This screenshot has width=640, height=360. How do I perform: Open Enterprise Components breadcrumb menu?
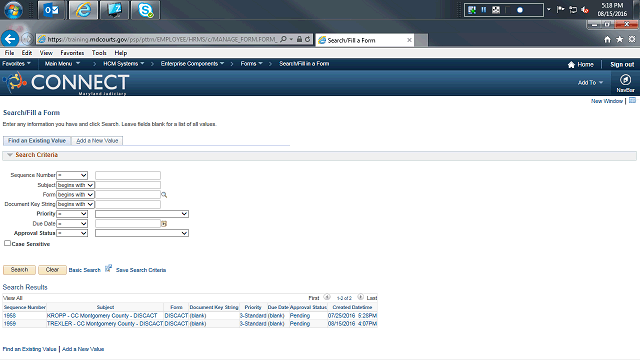point(192,64)
